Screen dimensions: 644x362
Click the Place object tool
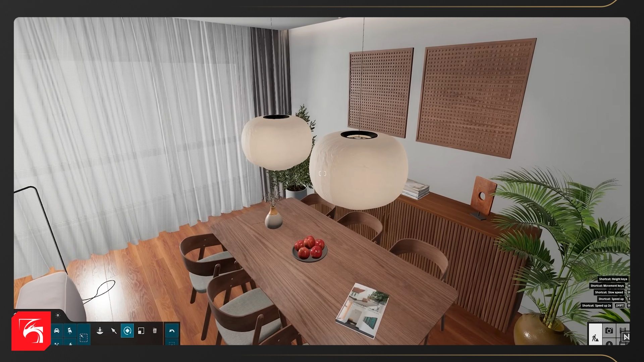pyautogui.click(x=100, y=331)
